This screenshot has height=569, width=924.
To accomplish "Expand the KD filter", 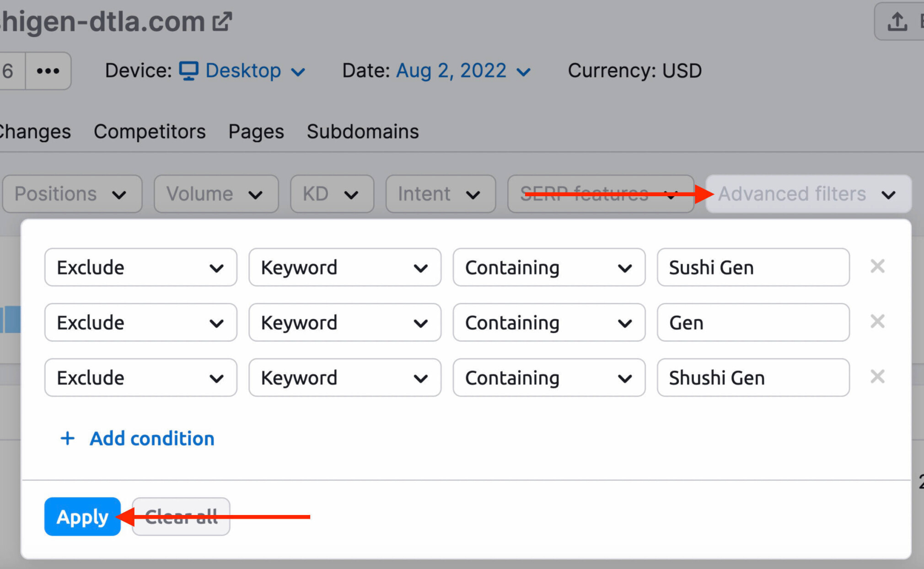I will point(332,194).
